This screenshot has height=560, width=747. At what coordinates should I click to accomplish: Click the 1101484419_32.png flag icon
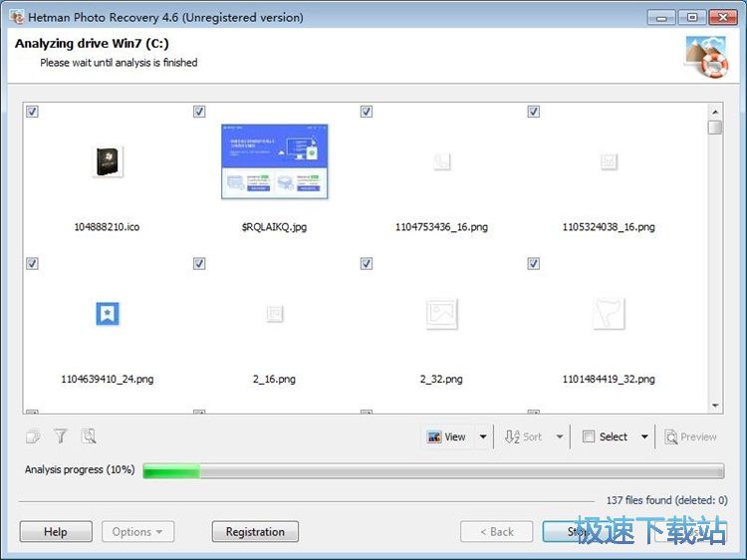pos(609,314)
